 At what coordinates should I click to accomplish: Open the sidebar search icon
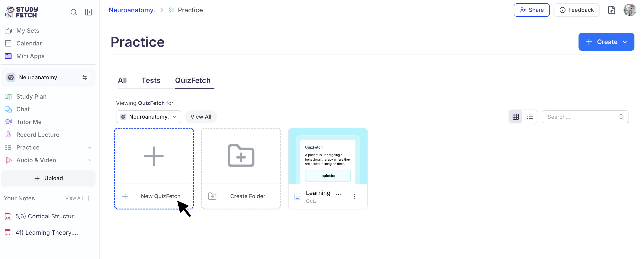(73, 12)
